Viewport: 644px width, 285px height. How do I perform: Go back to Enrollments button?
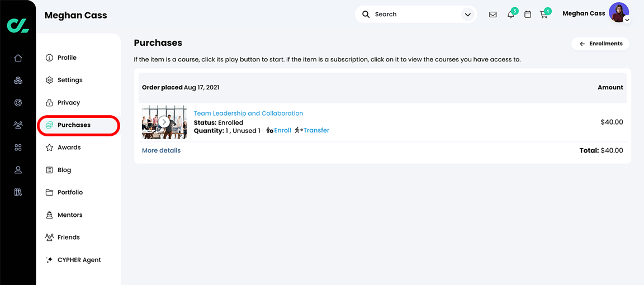(600, 44)
